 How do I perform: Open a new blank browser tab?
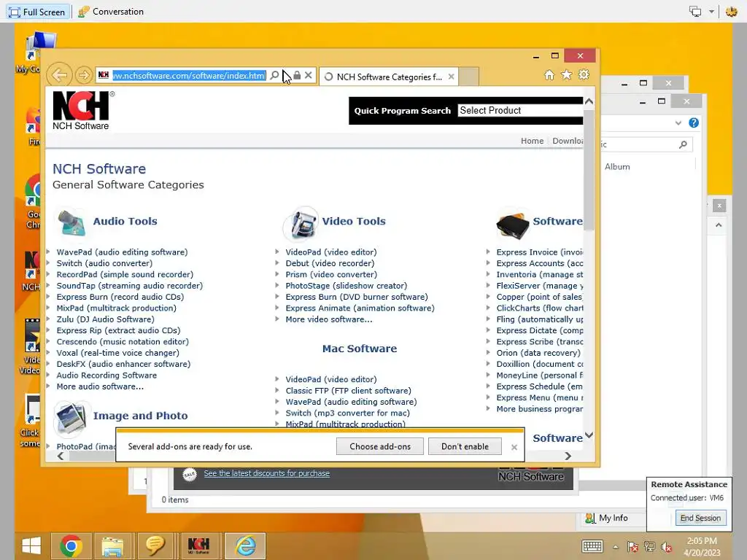tap(469, 77)
